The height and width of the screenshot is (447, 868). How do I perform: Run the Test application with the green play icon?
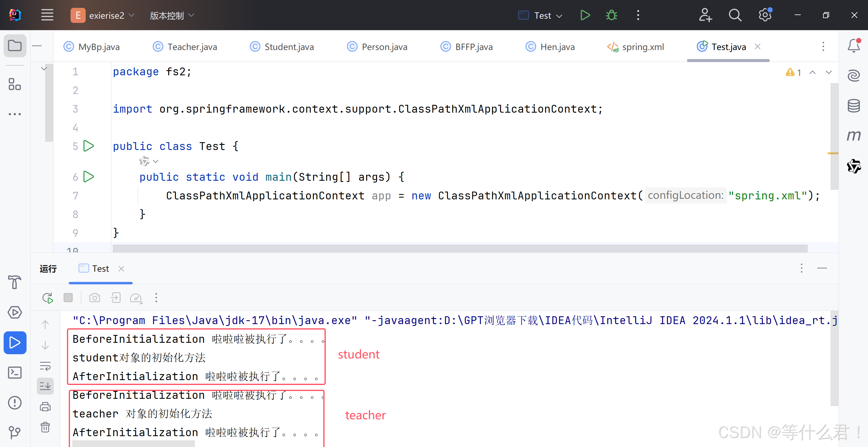point(585,15)
